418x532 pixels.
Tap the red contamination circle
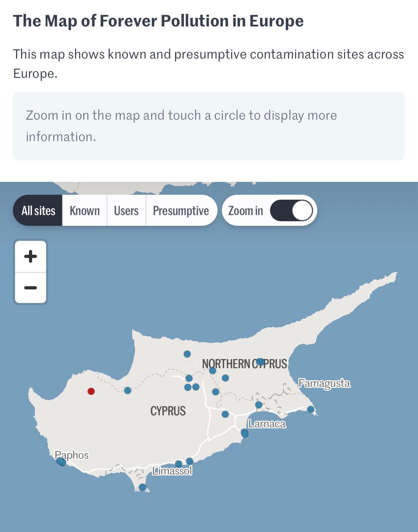coord(91,391)
